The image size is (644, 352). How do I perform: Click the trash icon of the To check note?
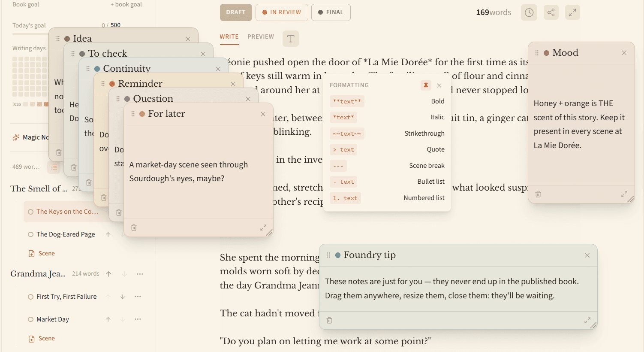(x=74, y=167)
